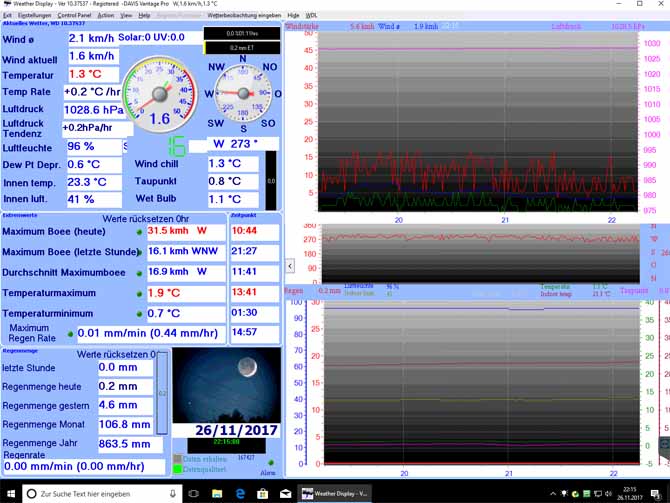Click the green LED next to Maximum Boee (heute)
Image resolution: width=670 pixels, height=503 pixels.
point(139,231)
